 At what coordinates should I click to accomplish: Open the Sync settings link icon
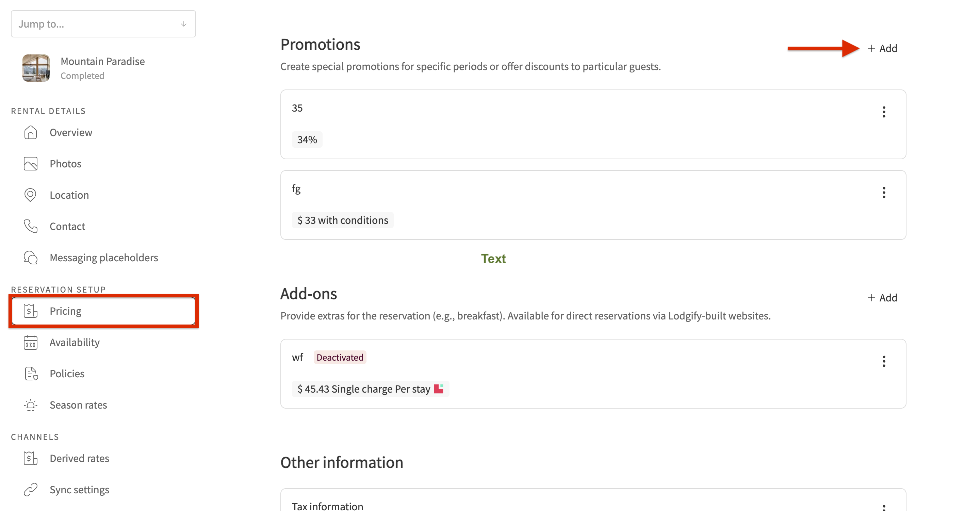(30, 489)
